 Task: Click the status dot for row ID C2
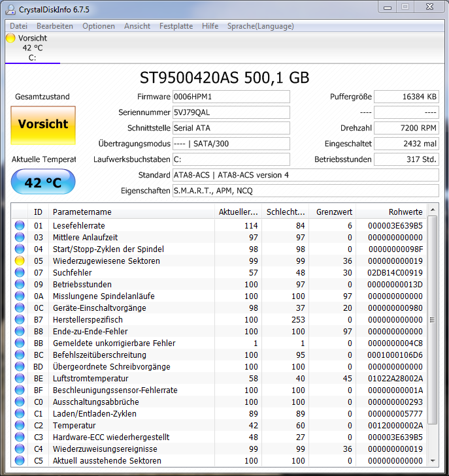20,425
